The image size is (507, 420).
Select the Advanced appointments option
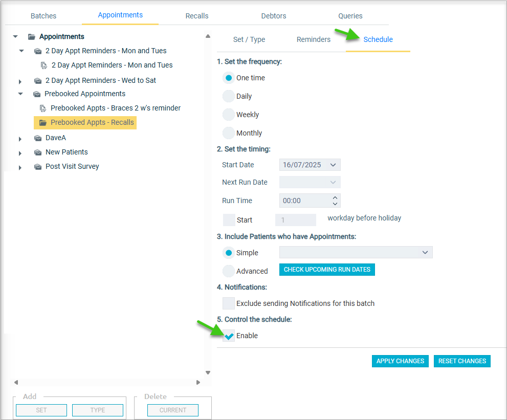229,271
